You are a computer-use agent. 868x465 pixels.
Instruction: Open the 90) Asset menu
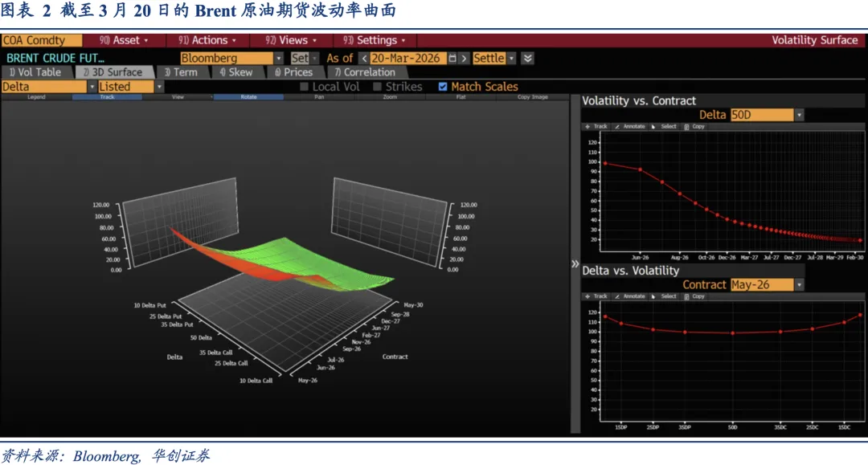tap(124, 40)
